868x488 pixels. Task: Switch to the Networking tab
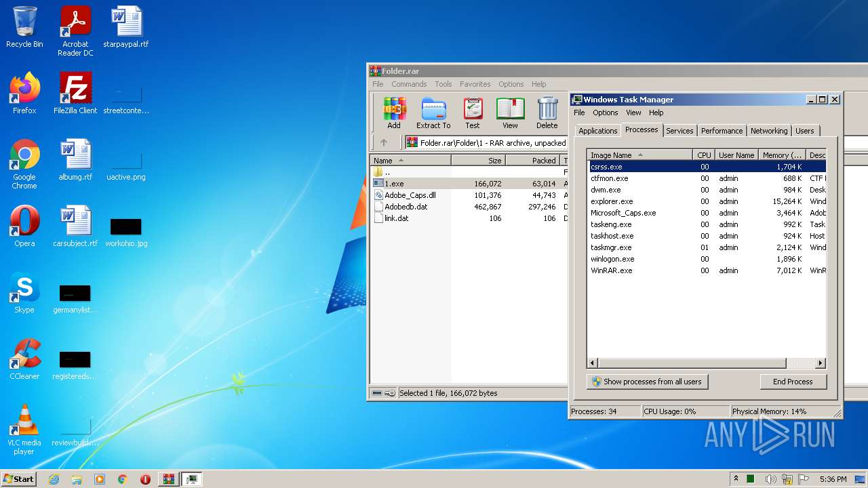point(769,131)
